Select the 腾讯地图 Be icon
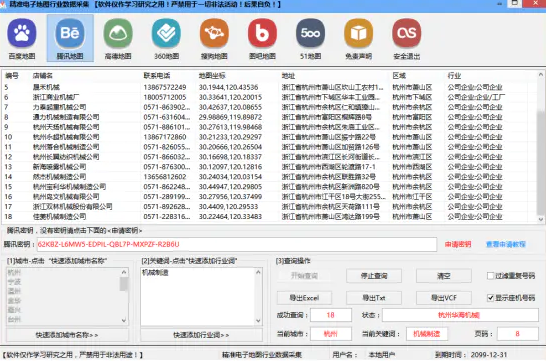Image resolution: width=546 pixels, height=361 pixels. click(x=70, y=33)
